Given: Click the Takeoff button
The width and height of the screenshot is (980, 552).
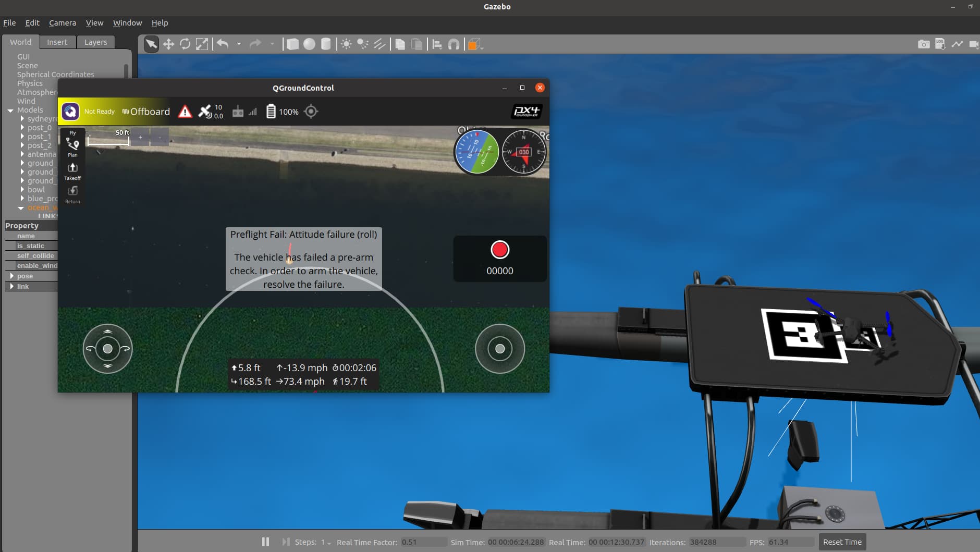Looking at the screenshot, I should (x=72, y=171).
